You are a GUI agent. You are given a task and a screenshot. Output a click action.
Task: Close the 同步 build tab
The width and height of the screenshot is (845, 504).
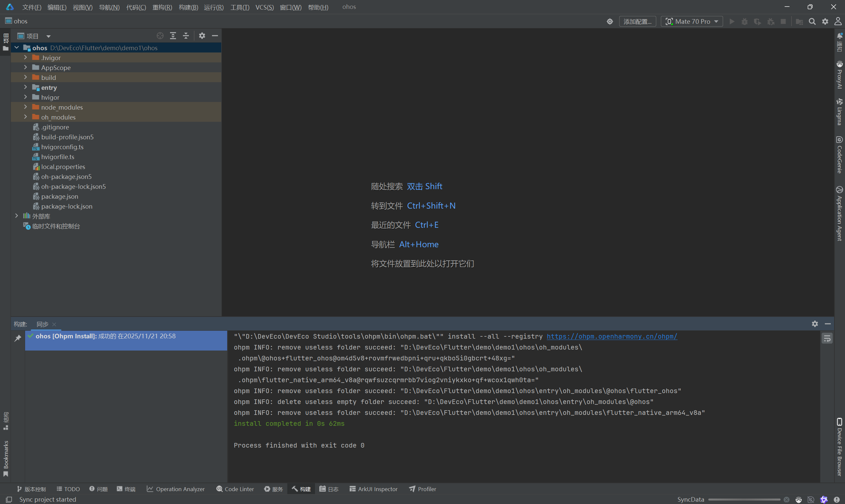[x=54, y=324]
